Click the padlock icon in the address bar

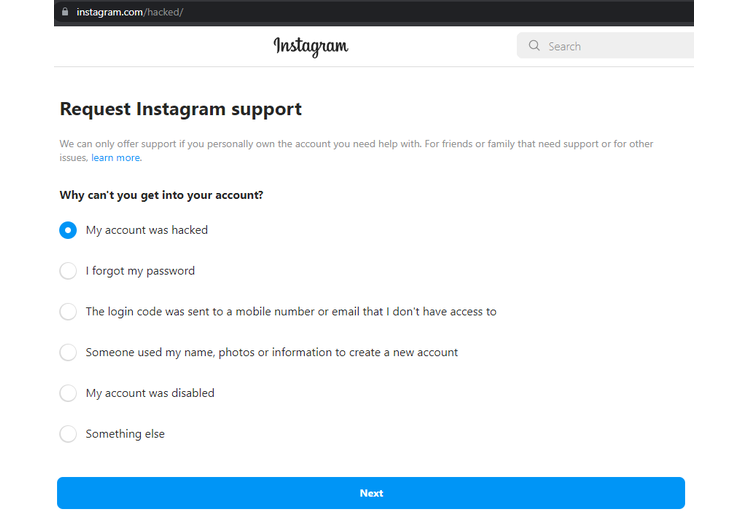point(65,11)
